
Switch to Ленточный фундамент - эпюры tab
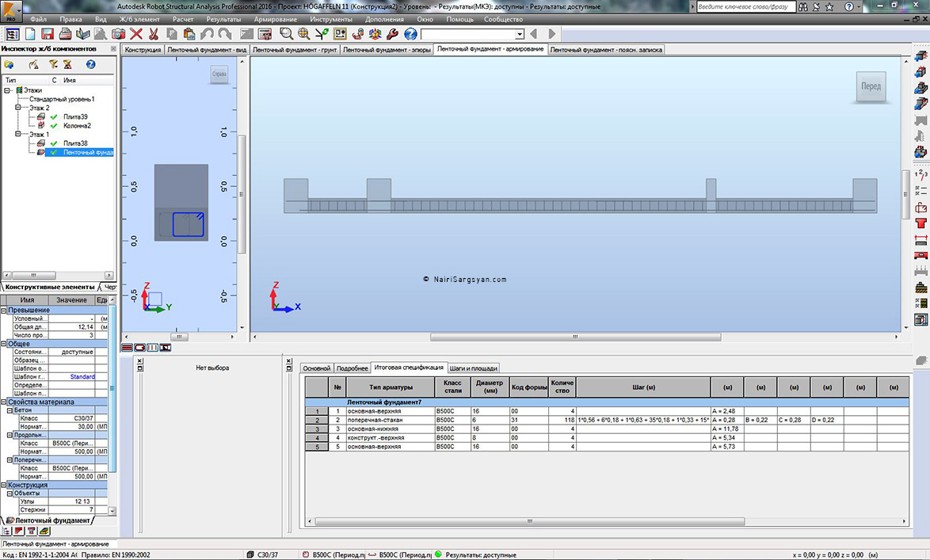pyautogui.click(x=387, y=50)
